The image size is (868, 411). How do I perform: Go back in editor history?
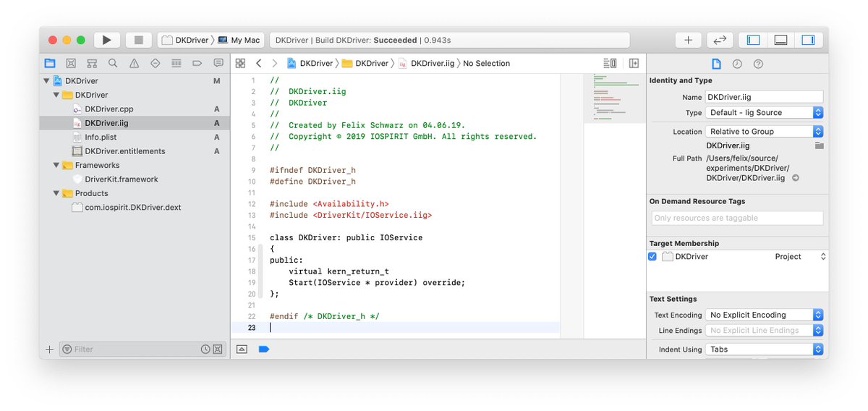click(x=259, y=63)
